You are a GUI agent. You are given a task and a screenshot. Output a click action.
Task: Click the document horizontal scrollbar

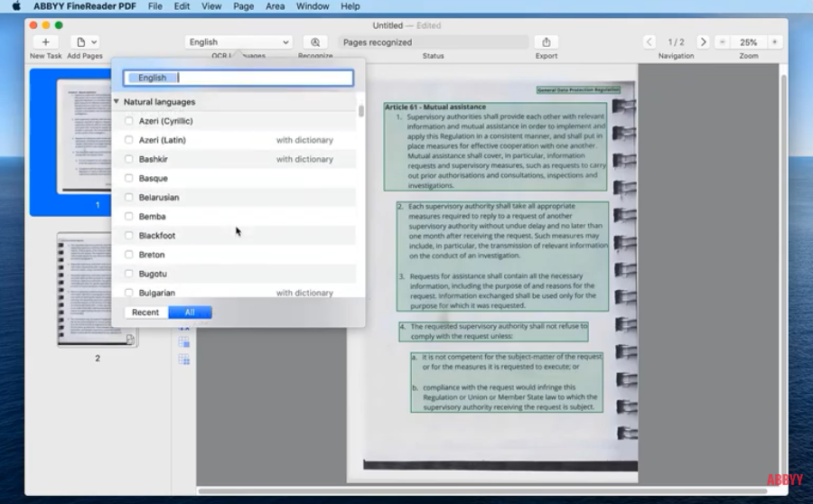pyautogui.click(x=482, y=490)
